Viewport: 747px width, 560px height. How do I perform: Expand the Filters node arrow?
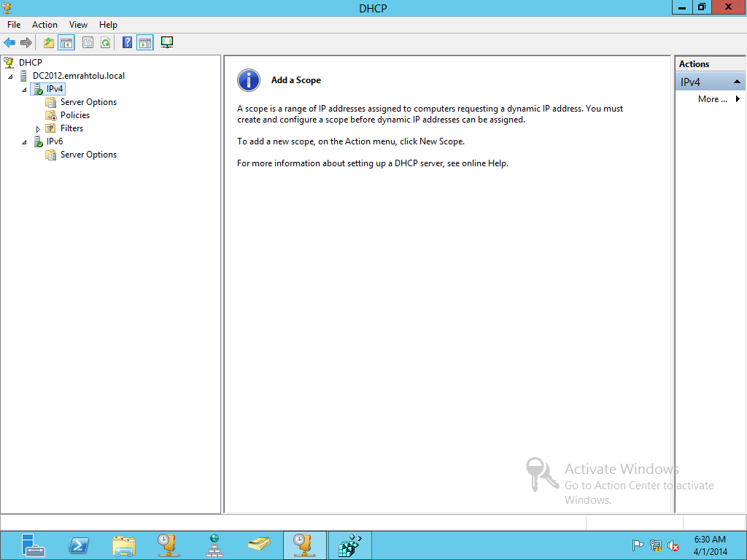(x=38, y=128)
